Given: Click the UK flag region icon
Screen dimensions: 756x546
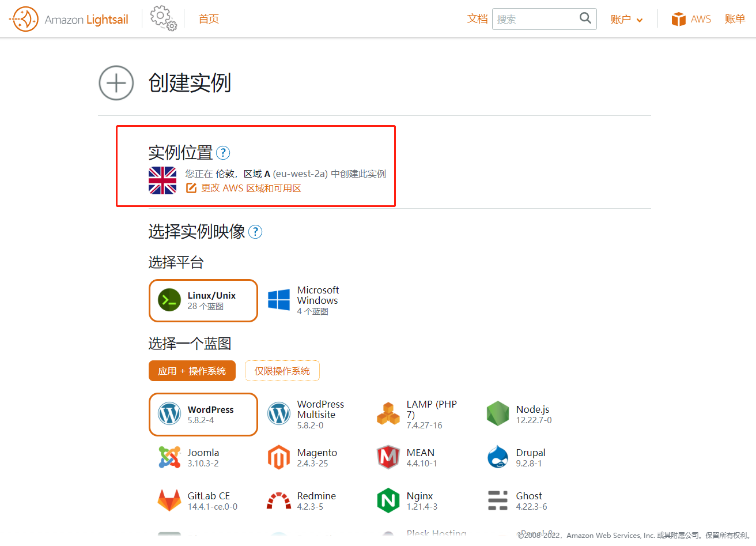Looking at the screenshot, I should tap(162, 180).
